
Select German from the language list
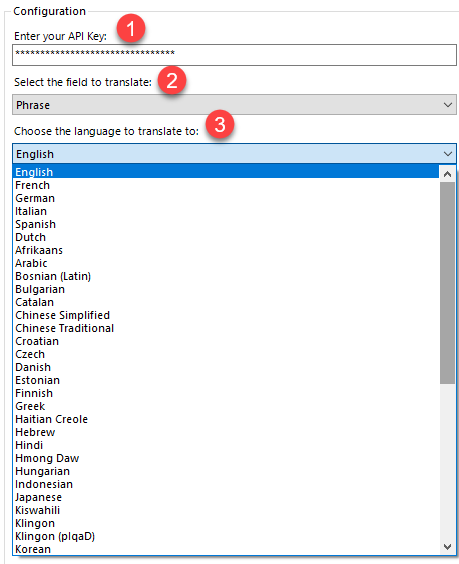pyautogui.click(x=226, y=198)
